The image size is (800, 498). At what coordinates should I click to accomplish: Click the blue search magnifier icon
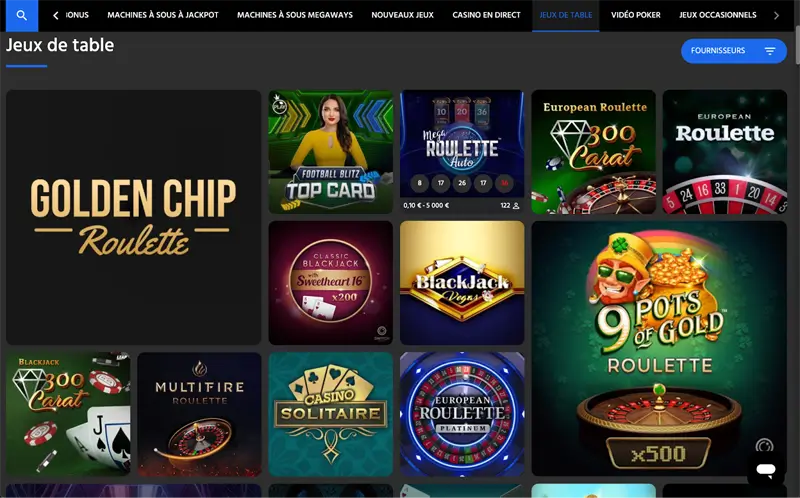pyautogui.click(x=21, y=15)
